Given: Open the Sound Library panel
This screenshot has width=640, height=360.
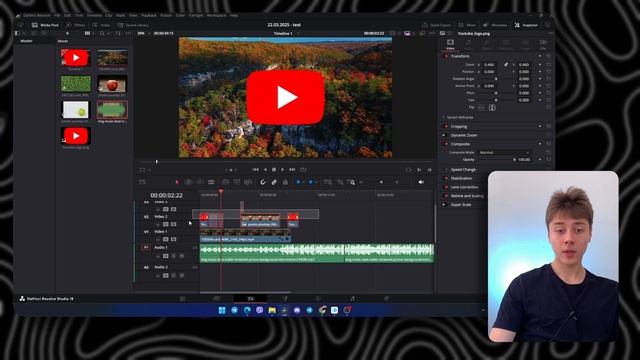Looking at the screenshot, I should point(133,25).
